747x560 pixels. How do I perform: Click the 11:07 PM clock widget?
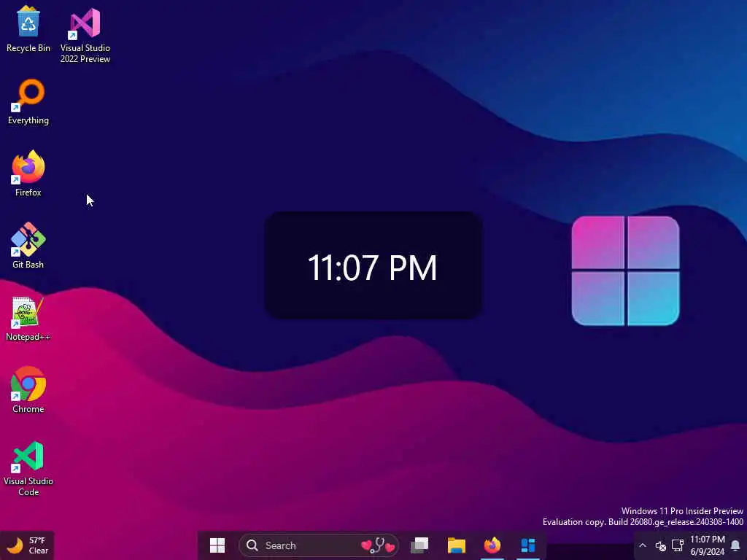(373, 266)
